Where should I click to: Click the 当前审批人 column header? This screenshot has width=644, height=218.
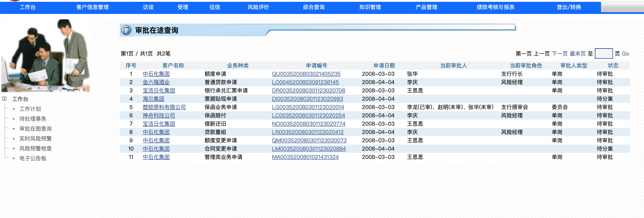(x=454, y=66)
